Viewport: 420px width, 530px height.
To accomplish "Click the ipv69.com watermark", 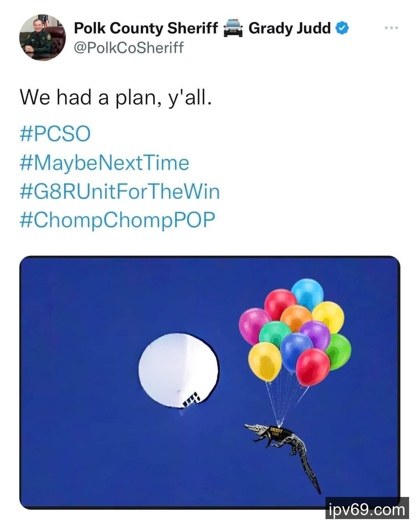I will (x=367, y=509).
